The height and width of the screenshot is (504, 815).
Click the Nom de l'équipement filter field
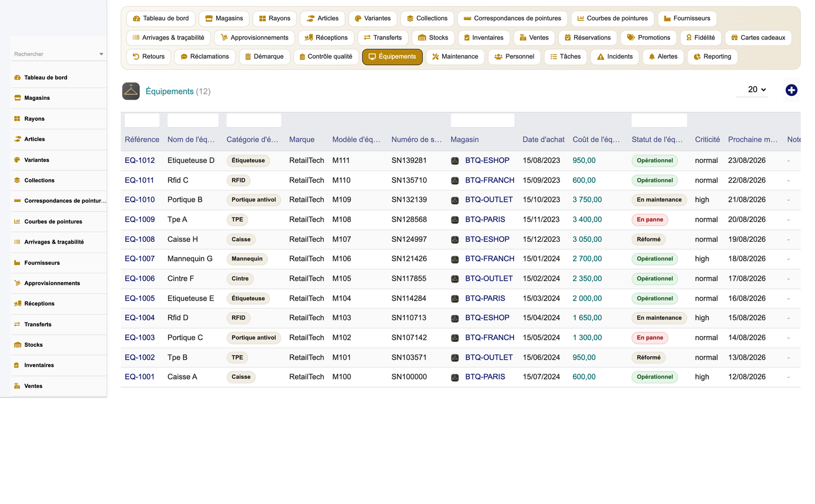pos(193,120)
